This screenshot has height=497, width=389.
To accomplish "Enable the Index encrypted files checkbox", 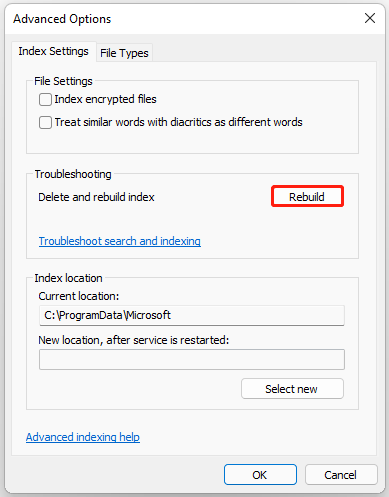I will [x=45, y=99].
